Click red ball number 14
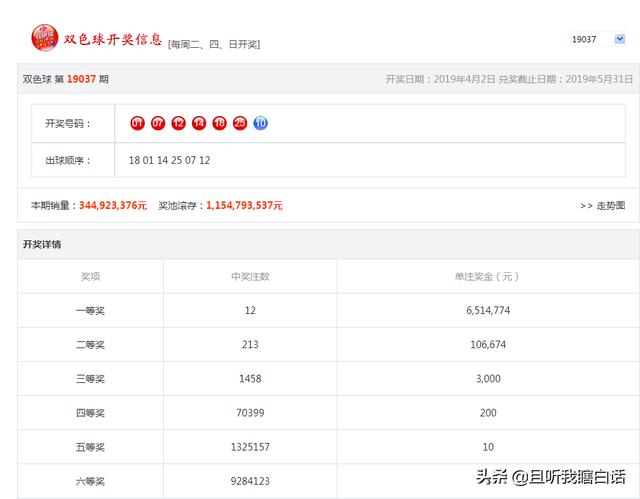The width and height of the screenshot is (640, 499). coord(199,123)
